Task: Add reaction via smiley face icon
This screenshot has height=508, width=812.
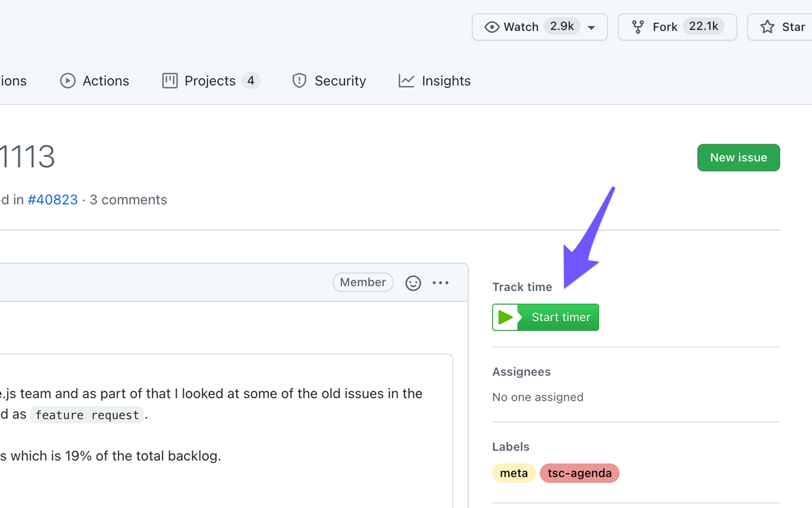Action: 413,283
